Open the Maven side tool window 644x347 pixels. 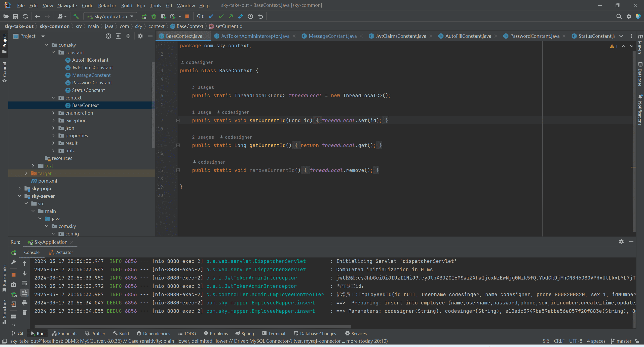click(x=640, y=44)
